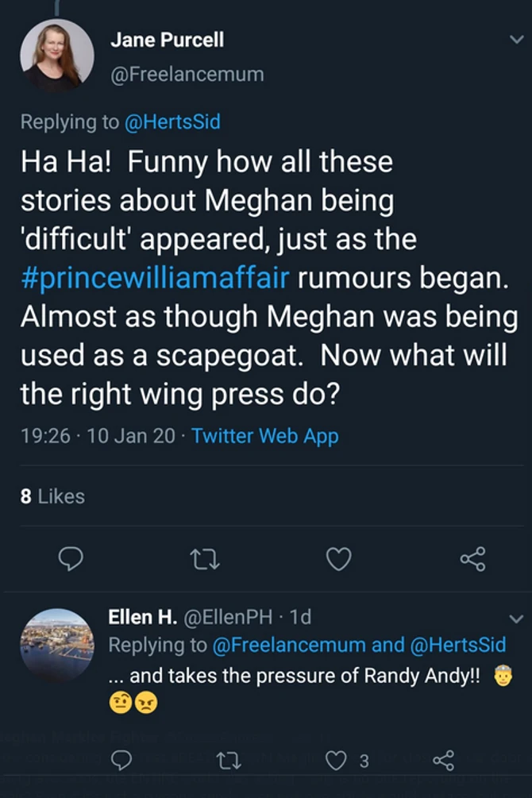Viewport: 532px width, 798px height.
Task: Open Ellen H.'s profile avatar
Action: pos(56,646)
